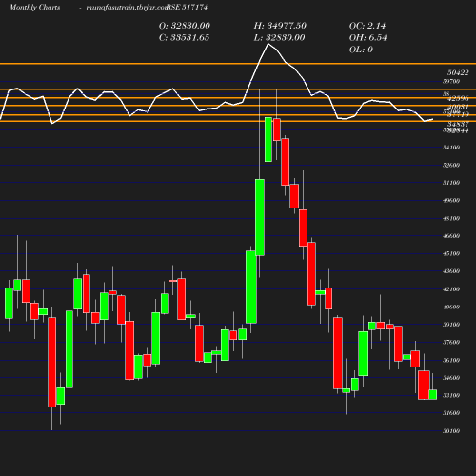Click the 36100 price axis label
Screen dimensions: 476x476
point(451,360)
